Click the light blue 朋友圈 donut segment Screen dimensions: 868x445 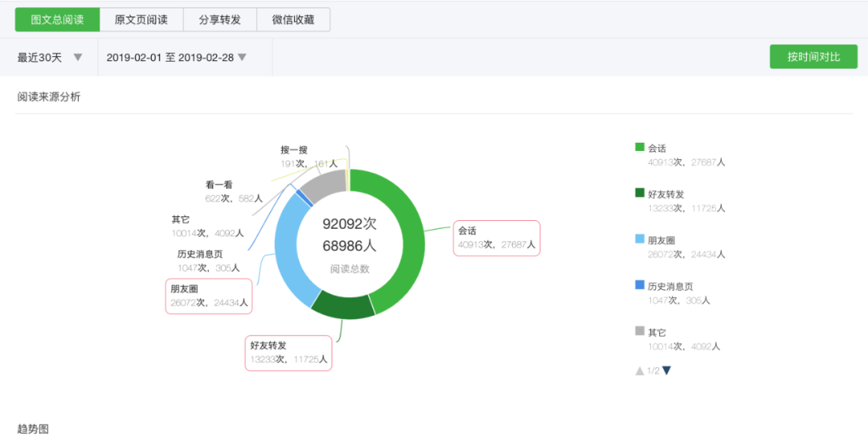click(289, 249)
